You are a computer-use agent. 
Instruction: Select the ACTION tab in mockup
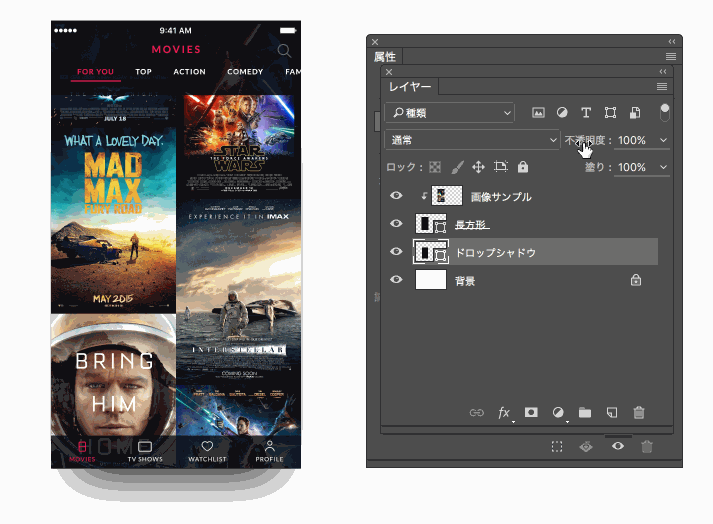coord(189,71)
